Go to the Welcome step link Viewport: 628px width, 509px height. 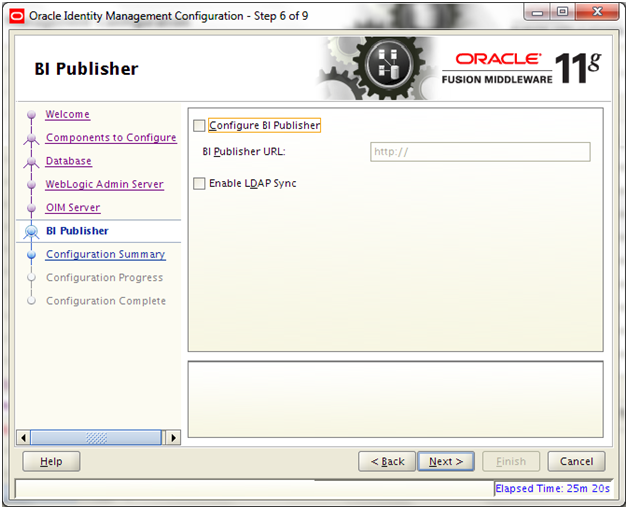click(x=67, y=114)
